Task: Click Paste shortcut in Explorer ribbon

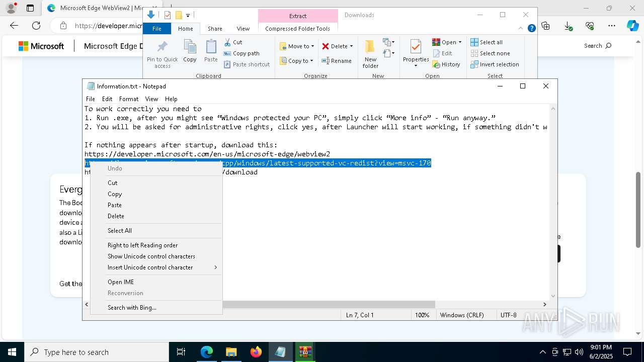Action: (247, 64)
